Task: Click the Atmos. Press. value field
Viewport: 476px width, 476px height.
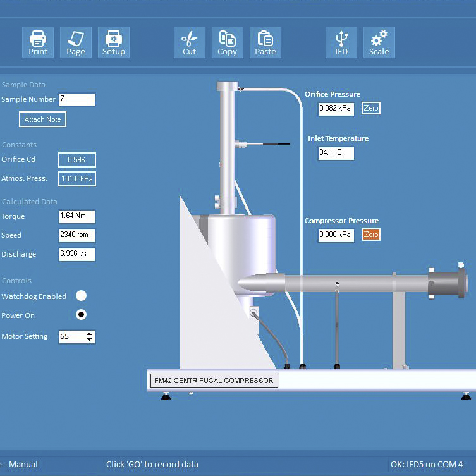Action: pyautogui.click(x=76, y=179)
